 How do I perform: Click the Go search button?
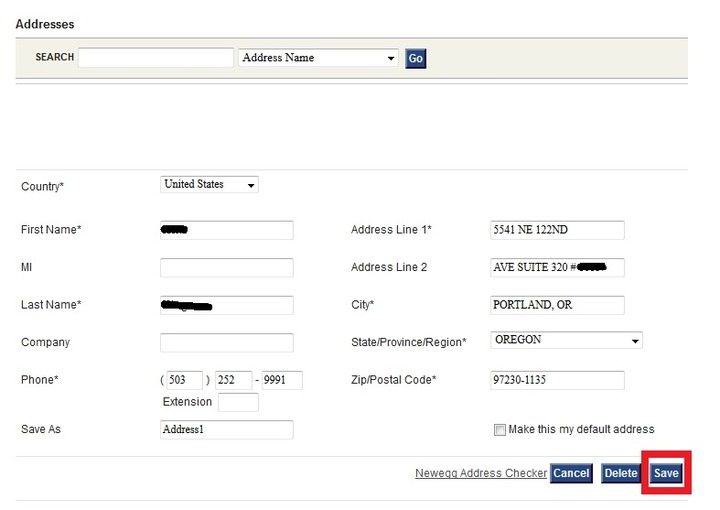415,58
